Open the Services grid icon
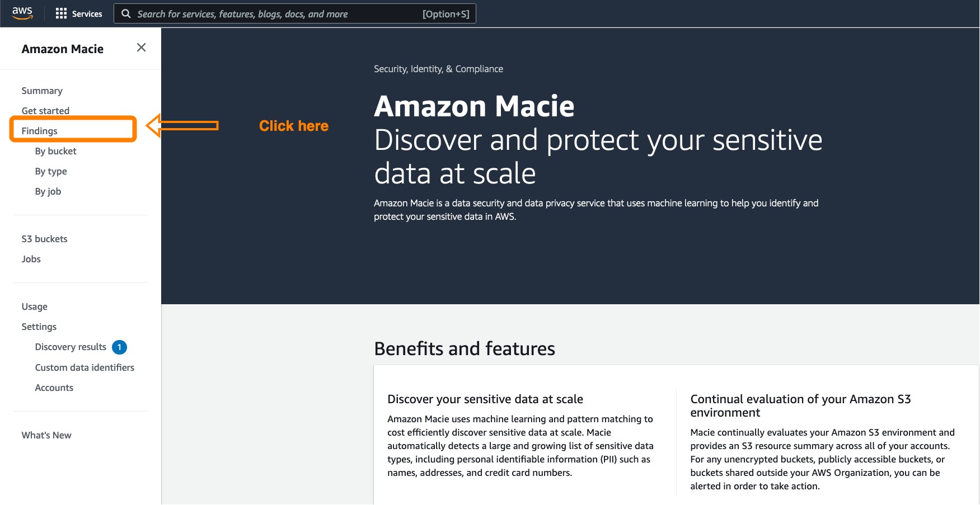This screenshot has width=980, height=505. point(61,13)
